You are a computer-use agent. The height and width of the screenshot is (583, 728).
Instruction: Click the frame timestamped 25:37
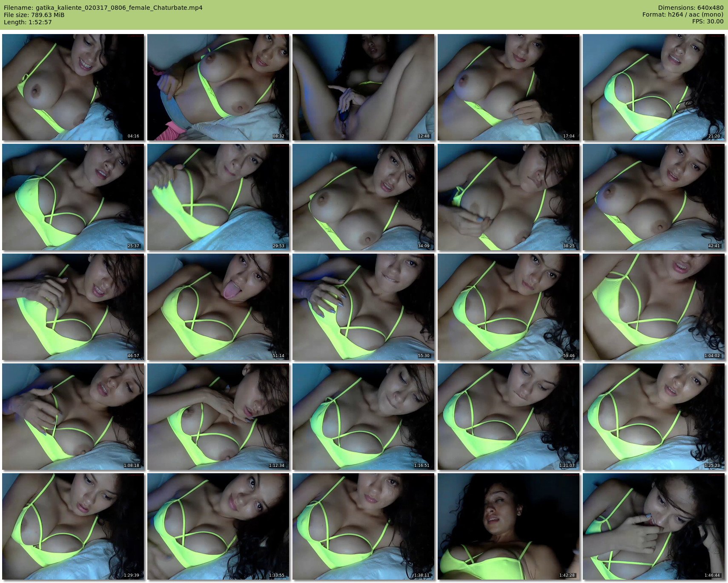click(x=73, y=197)
